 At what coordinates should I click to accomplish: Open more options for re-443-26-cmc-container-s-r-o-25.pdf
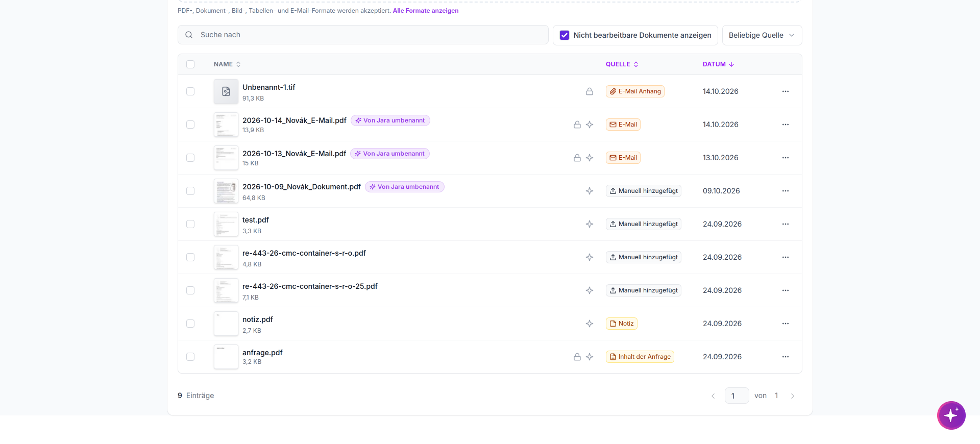point(786,290)
